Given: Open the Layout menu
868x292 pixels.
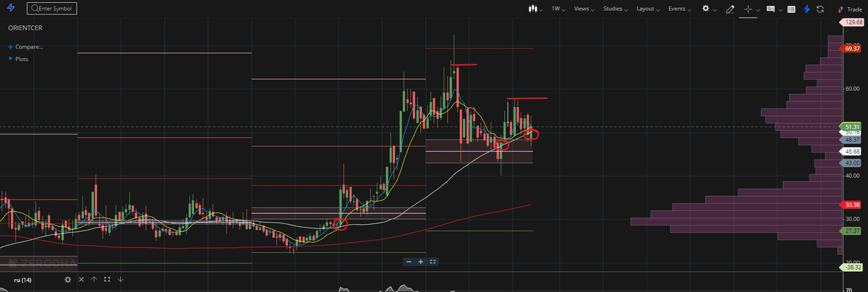Looking at the screenshot, I should point(648,9).
